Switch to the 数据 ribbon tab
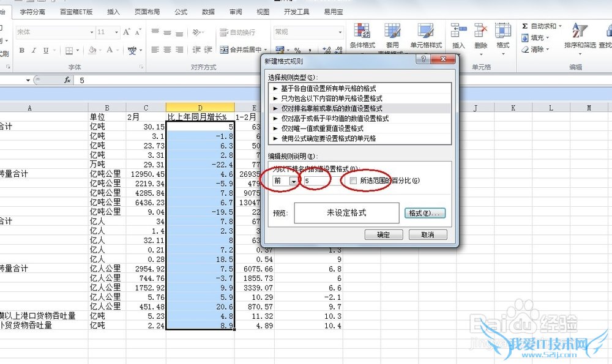 [208, 12]
